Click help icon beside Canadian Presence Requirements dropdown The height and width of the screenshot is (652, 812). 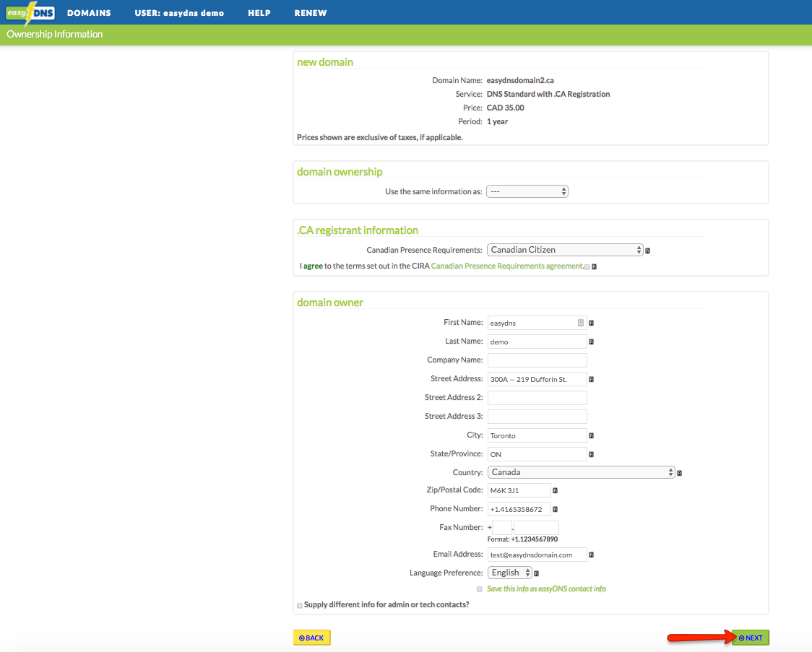[x=647, y=251]
